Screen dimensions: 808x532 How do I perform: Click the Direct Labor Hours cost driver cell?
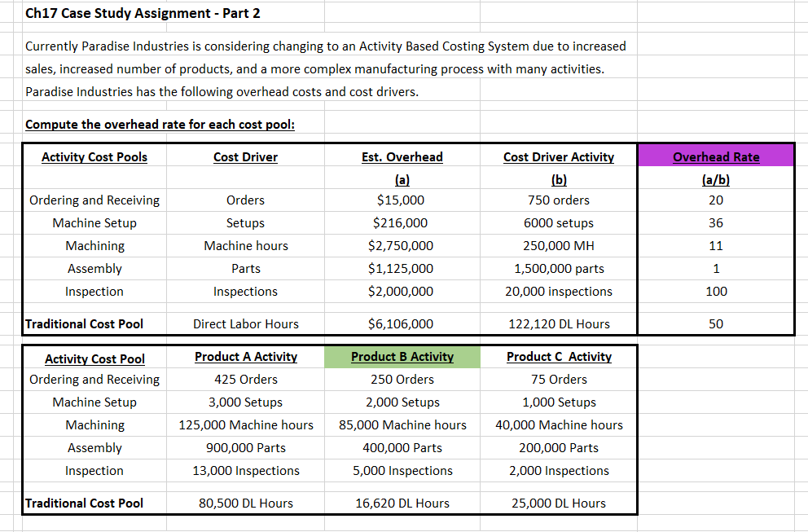click(245, 323)
